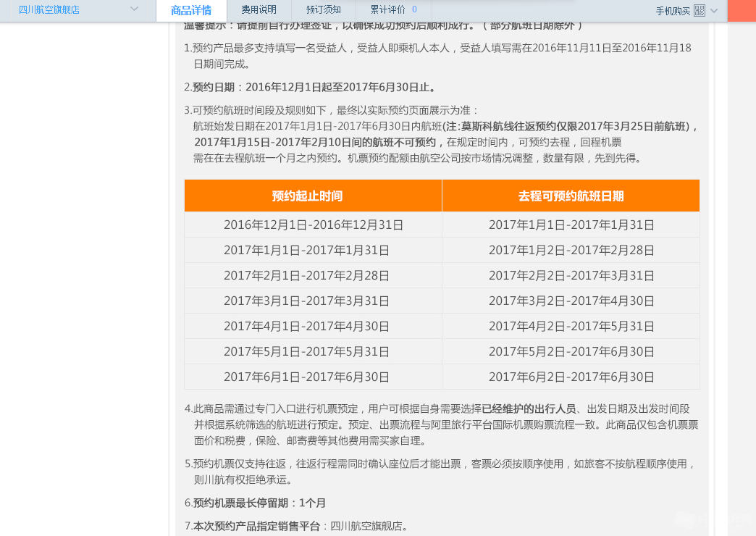
Task: Select cell 2017年6月2日-2017年6月30日
Action: click(x=571, y=377)
